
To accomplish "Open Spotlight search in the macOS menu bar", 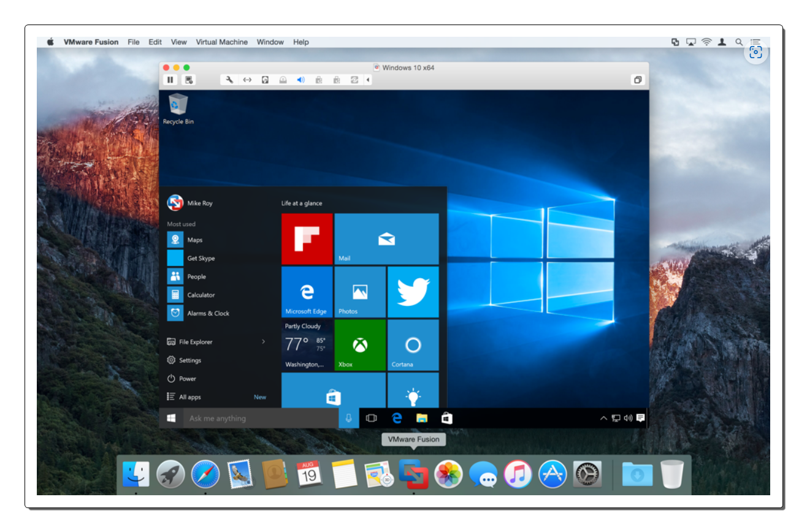I will (x=739, y=42).
